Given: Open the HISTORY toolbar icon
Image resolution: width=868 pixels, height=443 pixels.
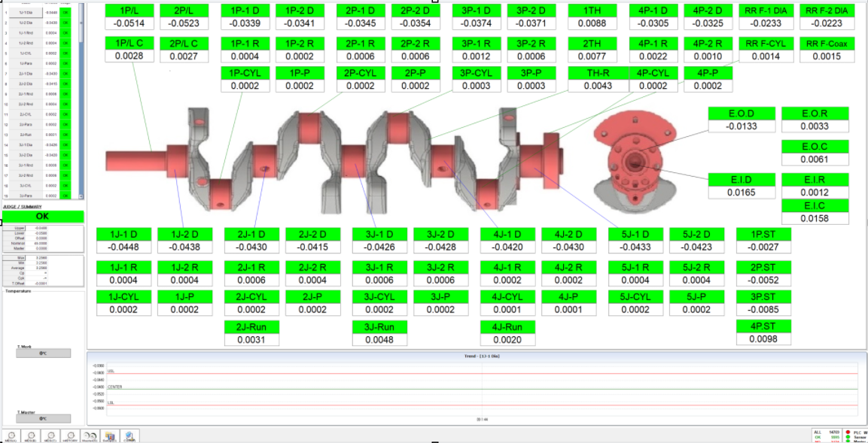Looking at the screenshot, I should pyautogui.click(x=70, y=435).
